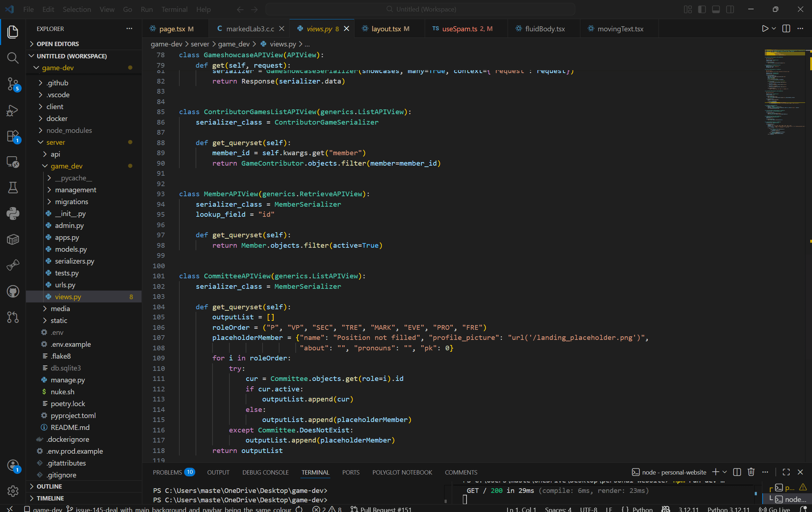Click the Untitled (Workspace) search box
This screenshot has height=512, width=812.
(x=420, y=9)
